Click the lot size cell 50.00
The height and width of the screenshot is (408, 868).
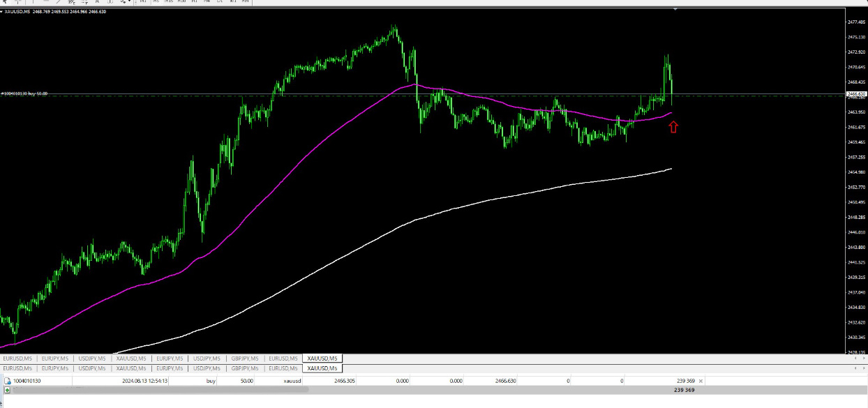[246, 381]
